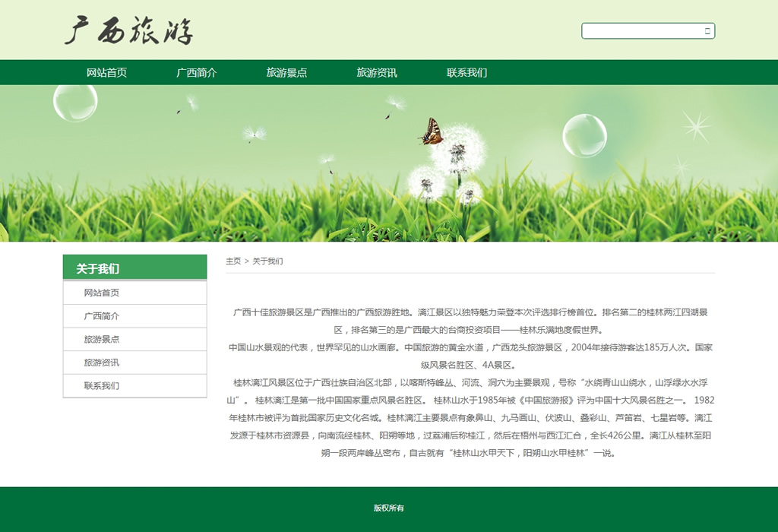Click the 版权所有 footer text
Screen dimensions: 778x532
[x=389, y=508]
